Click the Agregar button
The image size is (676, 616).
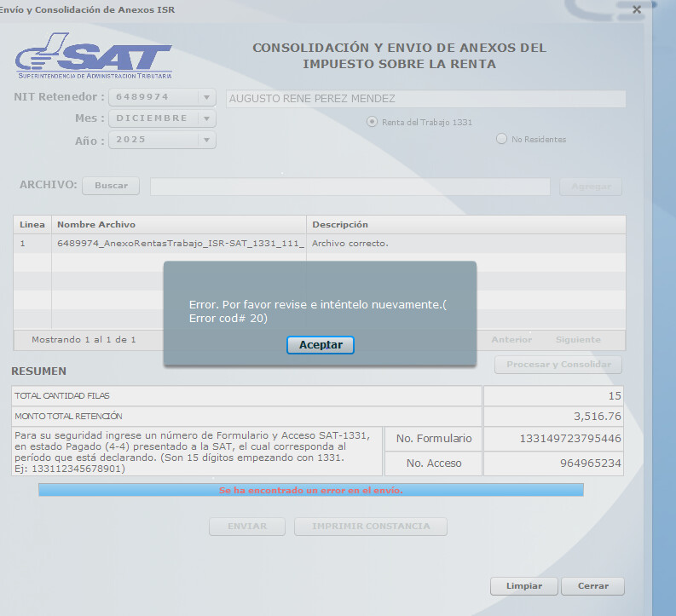590,187
